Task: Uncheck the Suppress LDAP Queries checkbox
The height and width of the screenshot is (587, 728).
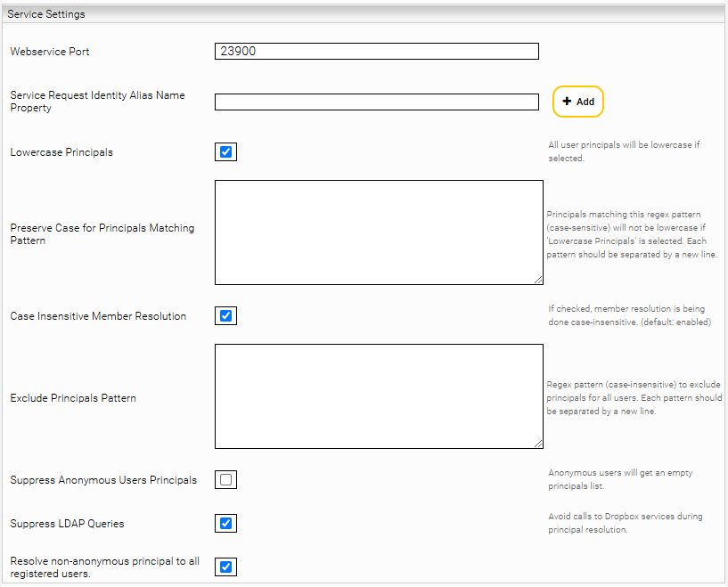Action: click(225, 523)
